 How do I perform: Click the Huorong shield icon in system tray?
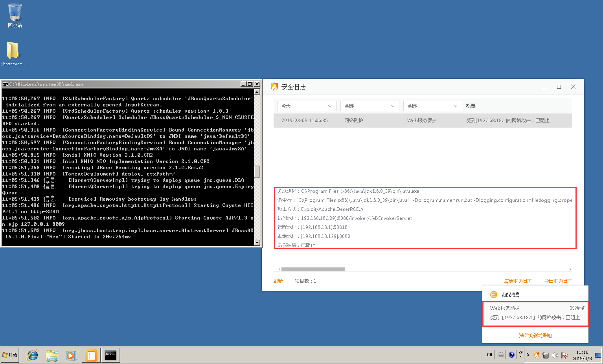pyautogui.click(x=536, y=355)
